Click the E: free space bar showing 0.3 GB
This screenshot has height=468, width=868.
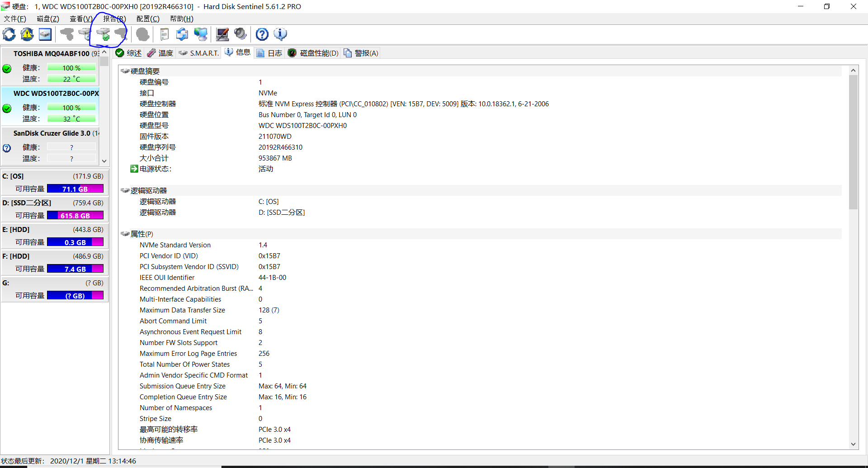(75, 242)
